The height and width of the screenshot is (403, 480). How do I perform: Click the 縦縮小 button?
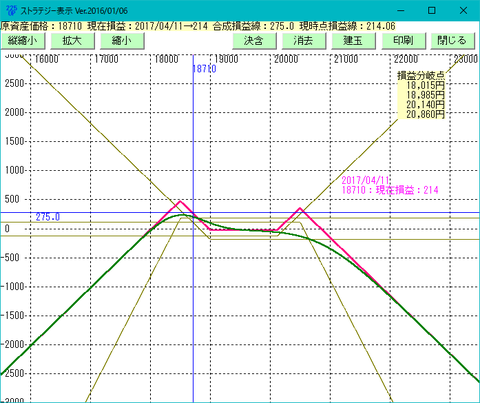pos(23,41)
